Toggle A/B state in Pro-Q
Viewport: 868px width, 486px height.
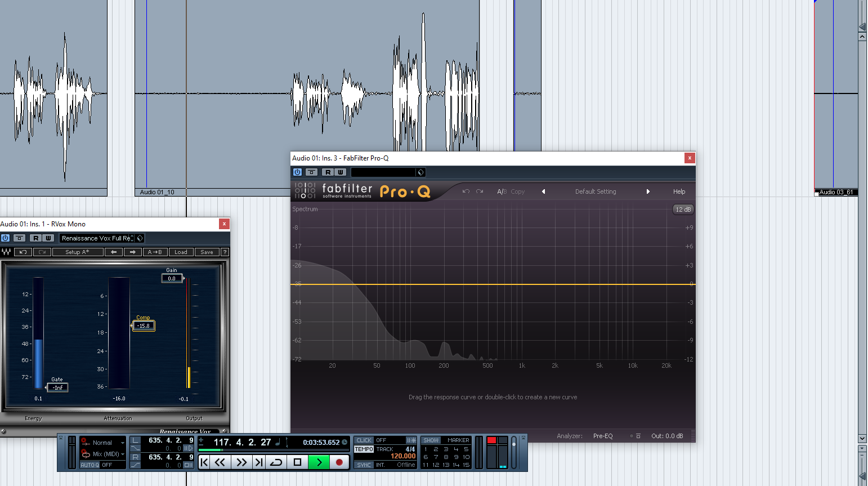pyautogui.click(x=502, y=191)
